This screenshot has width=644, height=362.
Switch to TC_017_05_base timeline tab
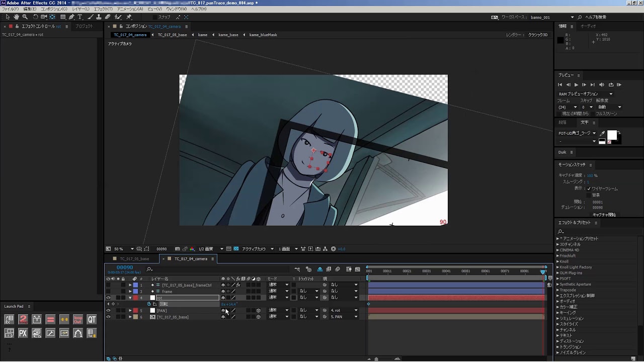[134, 259]
